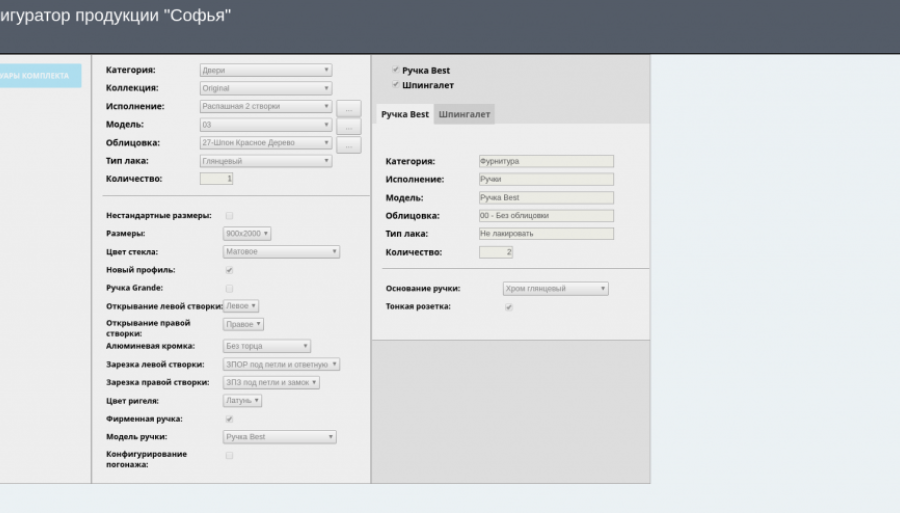Uncheck the Новый профиль checkbox
The height and width of the screenshot is (514, 900).
pos(230,270)
